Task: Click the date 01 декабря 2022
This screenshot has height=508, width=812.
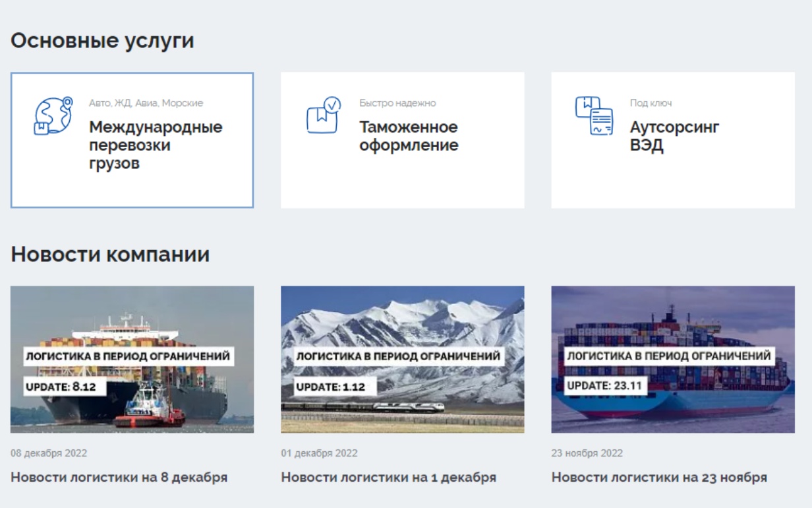Action: [319, 453]
